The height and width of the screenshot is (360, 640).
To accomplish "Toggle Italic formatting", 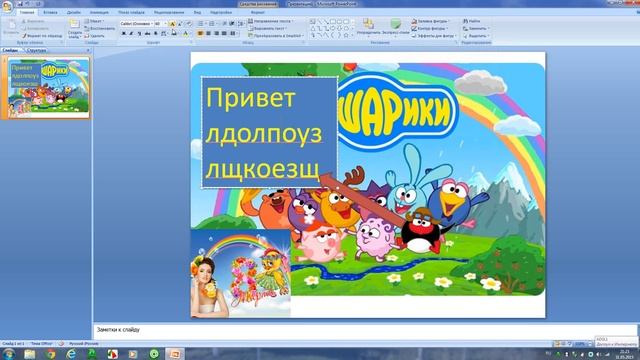I will [x=131, y=33].
